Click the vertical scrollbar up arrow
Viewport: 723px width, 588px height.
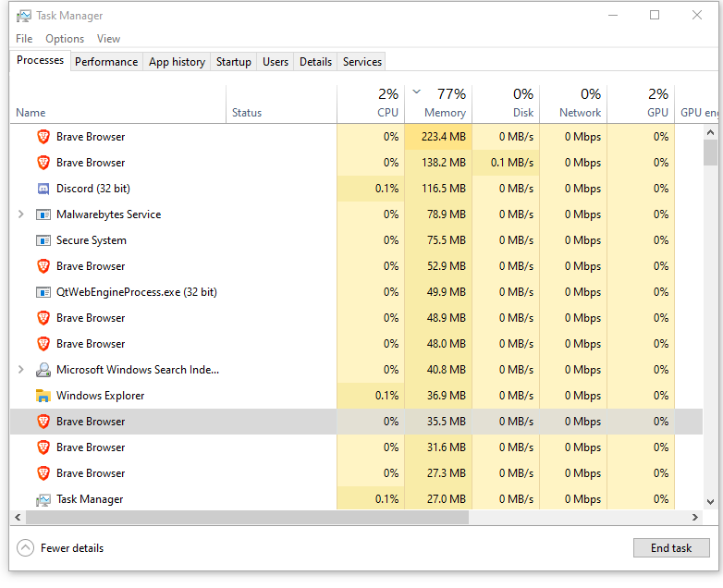click(x=710, y=132)
